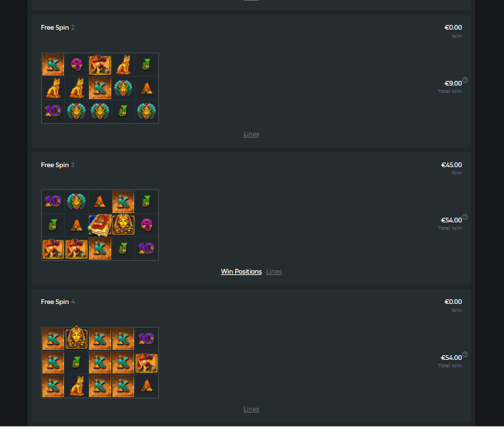
Task: Click the purple Q symbol in Free Spin 2 grid
Action: (x=77, y=64)
